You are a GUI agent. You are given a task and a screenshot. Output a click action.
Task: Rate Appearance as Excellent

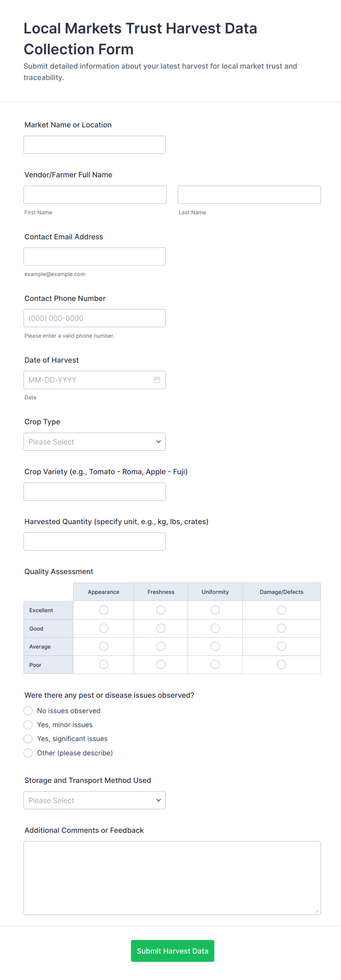(103, 610)
